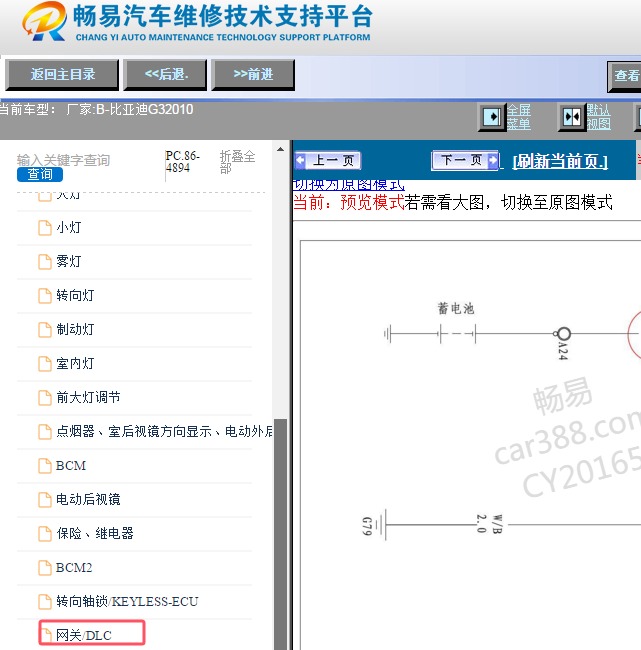Open the BCM tree item
The image size is (641, 650).
(x=71, y=466)
